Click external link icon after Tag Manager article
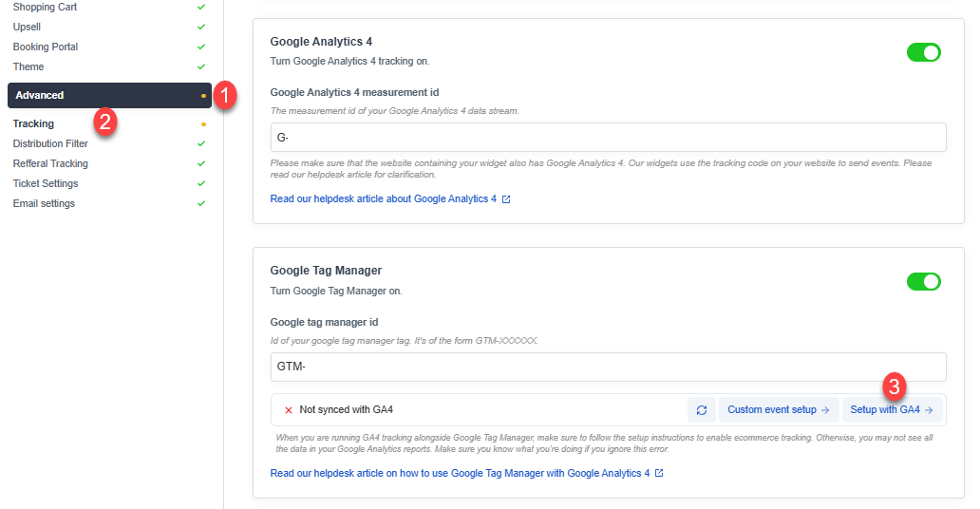980x509 pixels. [x=659, y=473]
